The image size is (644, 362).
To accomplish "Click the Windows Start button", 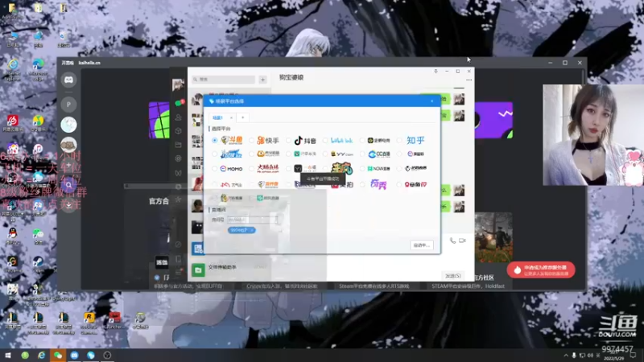I will (x=8, y=355).
